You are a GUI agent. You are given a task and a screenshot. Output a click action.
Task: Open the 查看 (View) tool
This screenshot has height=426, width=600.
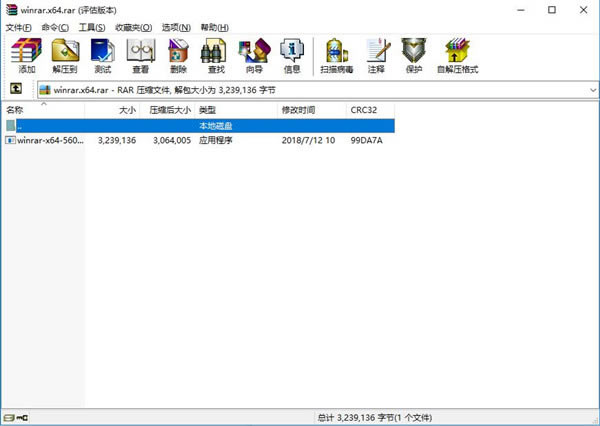coord(140,56)
